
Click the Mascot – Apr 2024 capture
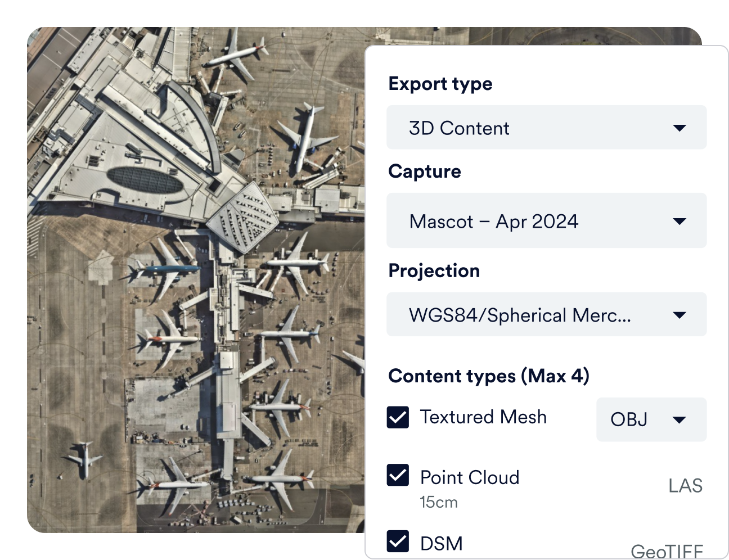[x=494, y=220]
